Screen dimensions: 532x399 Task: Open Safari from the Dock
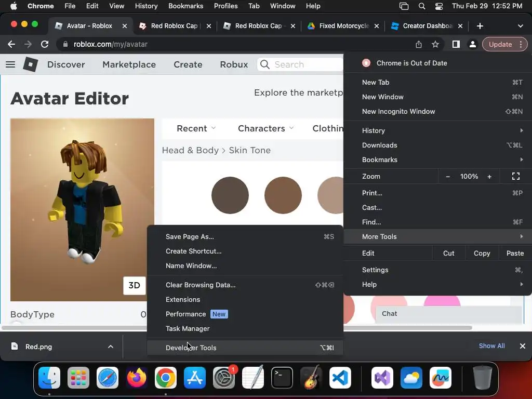point(108,378)
